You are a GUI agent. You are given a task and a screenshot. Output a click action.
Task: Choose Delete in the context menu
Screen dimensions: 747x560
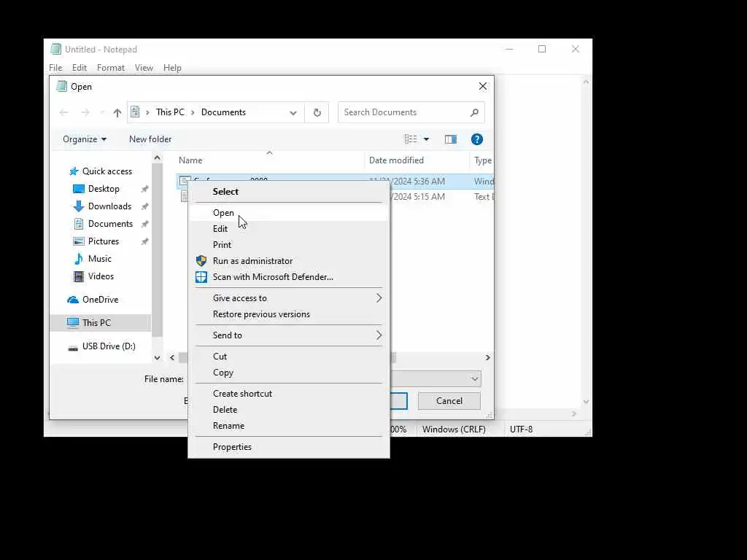click(289, 410)
